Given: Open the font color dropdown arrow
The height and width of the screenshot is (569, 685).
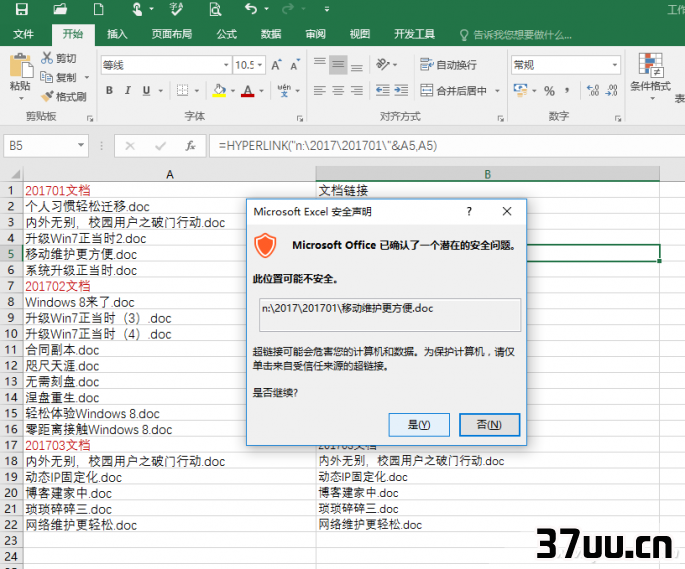Looking at the screenshot, I should pos(261,91).
